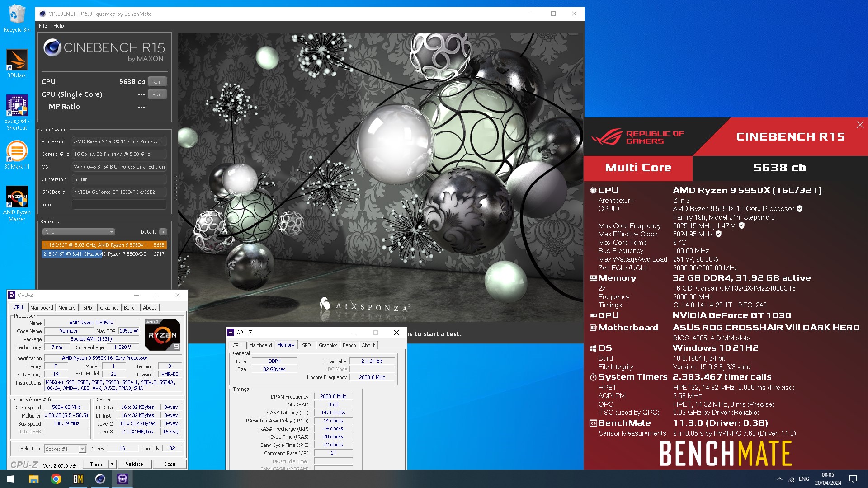Image resolution: width=868 pixels, height=488 pixels.
Task: Open About tab in CPU-Z CPU window
Action: [x=150, y=308]
